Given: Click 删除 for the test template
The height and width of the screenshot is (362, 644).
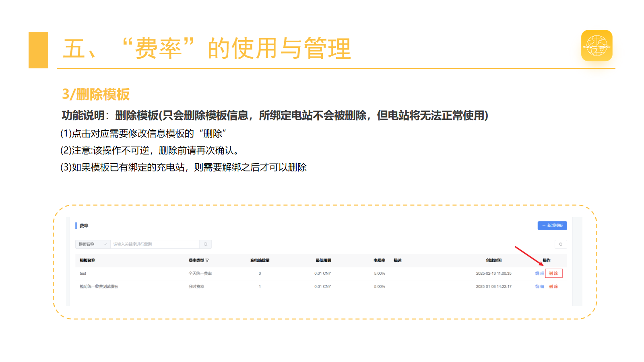Looking at the screenshot, I should [553, 274].
